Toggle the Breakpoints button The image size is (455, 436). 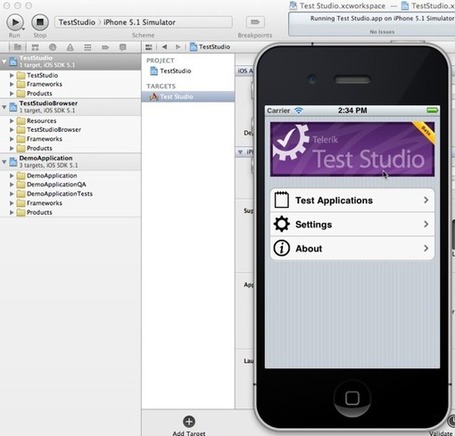255,22
